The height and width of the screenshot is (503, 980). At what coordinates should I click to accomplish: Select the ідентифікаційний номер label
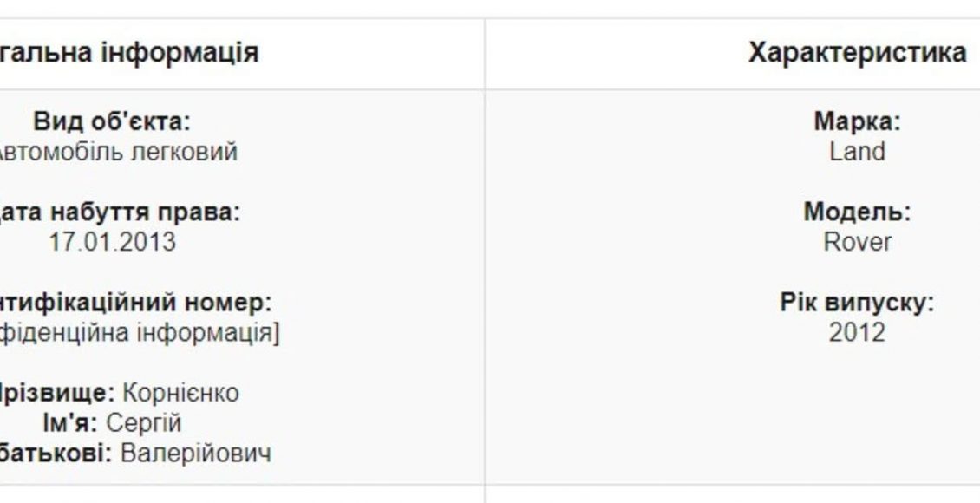pyautogui.click(x=135, y=303)
